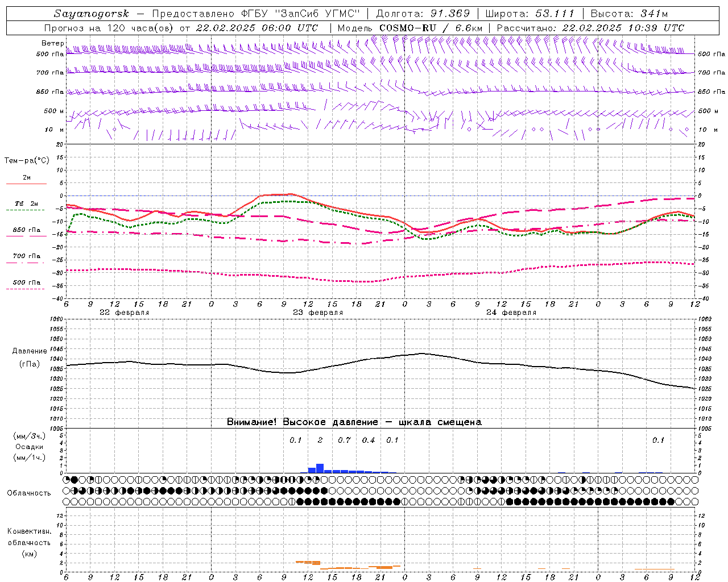Click the (мм/1ч.) precipitation unit label

[x=30, y=458]
